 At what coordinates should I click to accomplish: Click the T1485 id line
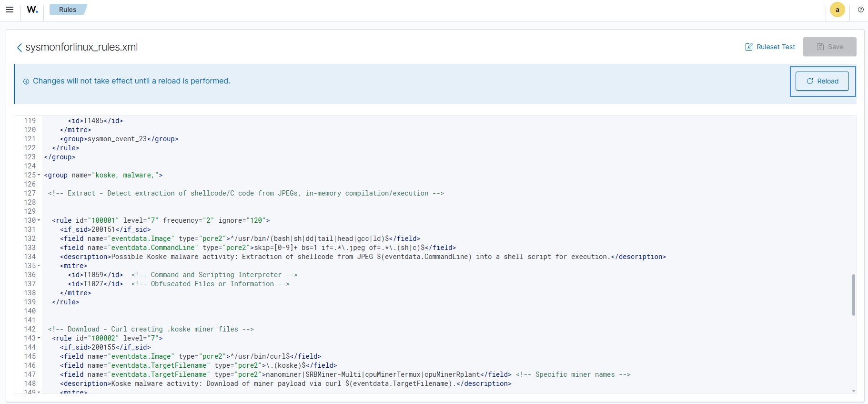point(95,121)
